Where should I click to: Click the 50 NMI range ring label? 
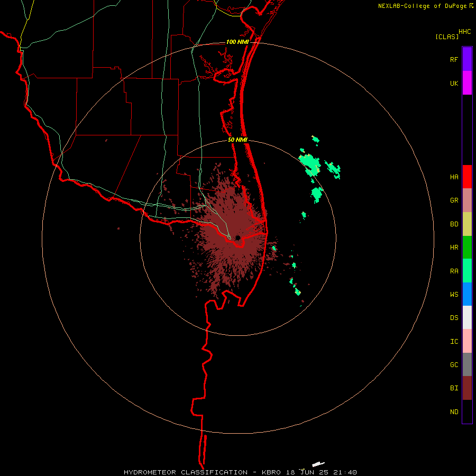237,140
